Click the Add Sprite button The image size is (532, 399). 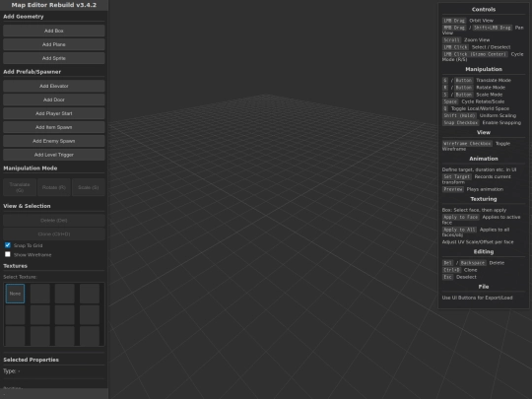pos(54,58)
